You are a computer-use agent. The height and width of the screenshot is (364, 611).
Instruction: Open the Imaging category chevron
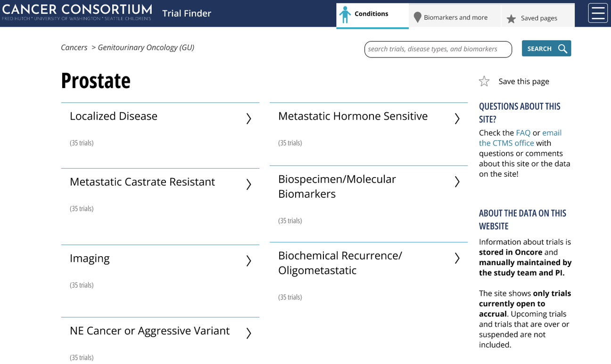coord(248,260)
